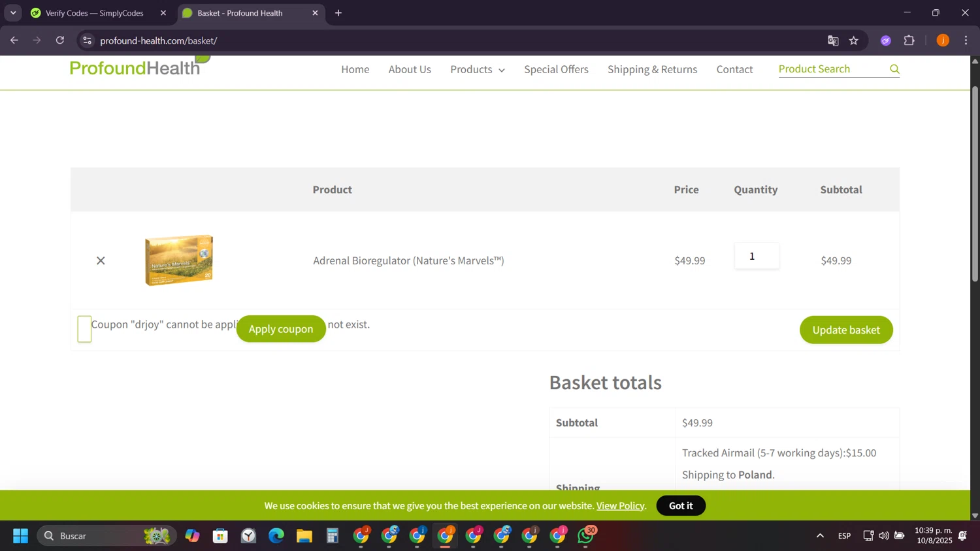Screen dimensions: 980x551
Task: Open File Explorer from taskbar
Action: [304, 536]
